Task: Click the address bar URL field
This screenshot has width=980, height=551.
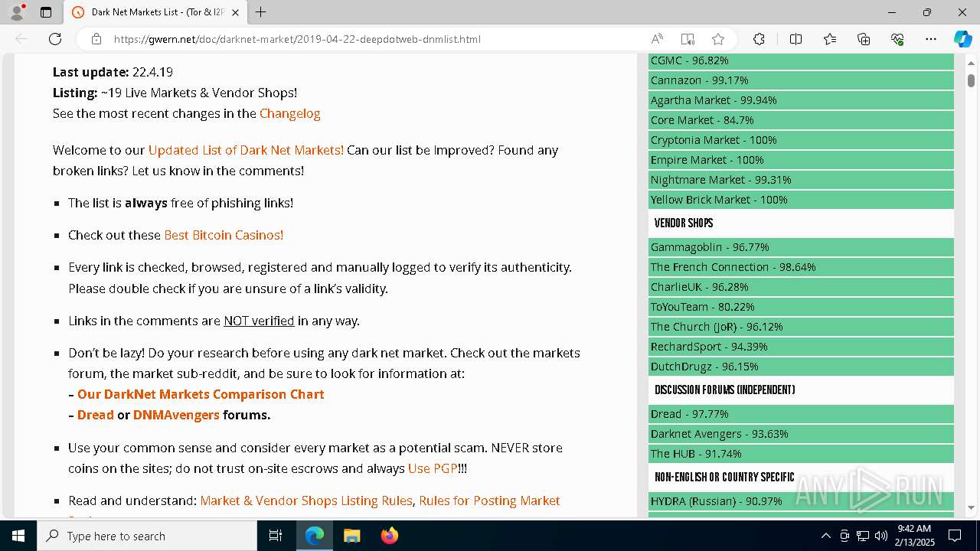Action: (x=297, y=39)
